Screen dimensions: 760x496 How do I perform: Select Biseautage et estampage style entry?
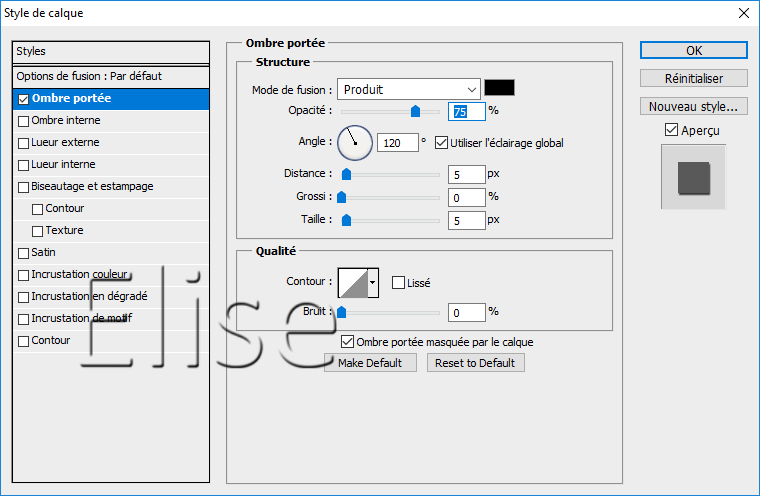tap(92, 187)
